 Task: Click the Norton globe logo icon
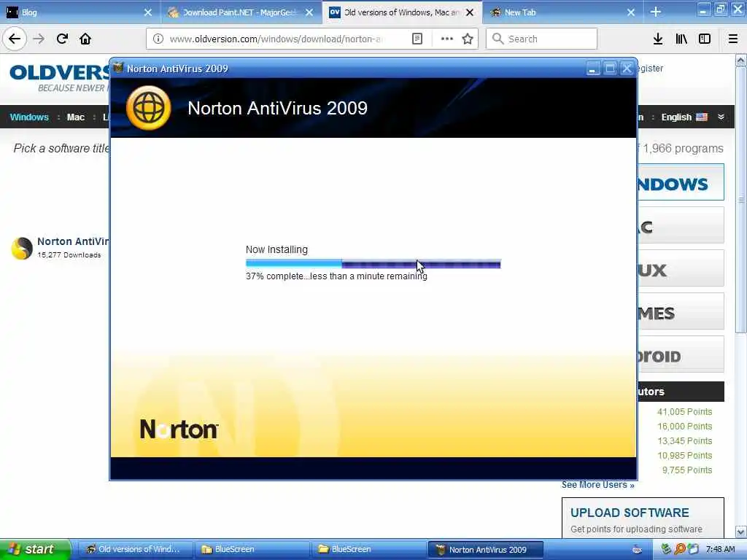point(149,108)
